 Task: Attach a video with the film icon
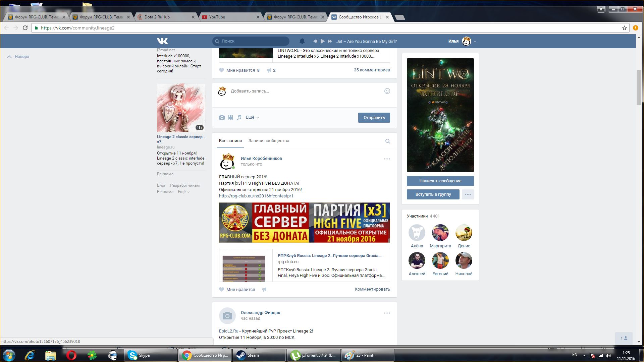pos(230,117)
